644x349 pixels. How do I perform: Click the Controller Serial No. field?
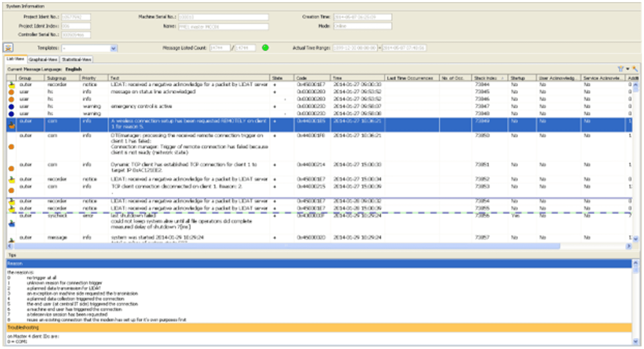click(76, 35)
